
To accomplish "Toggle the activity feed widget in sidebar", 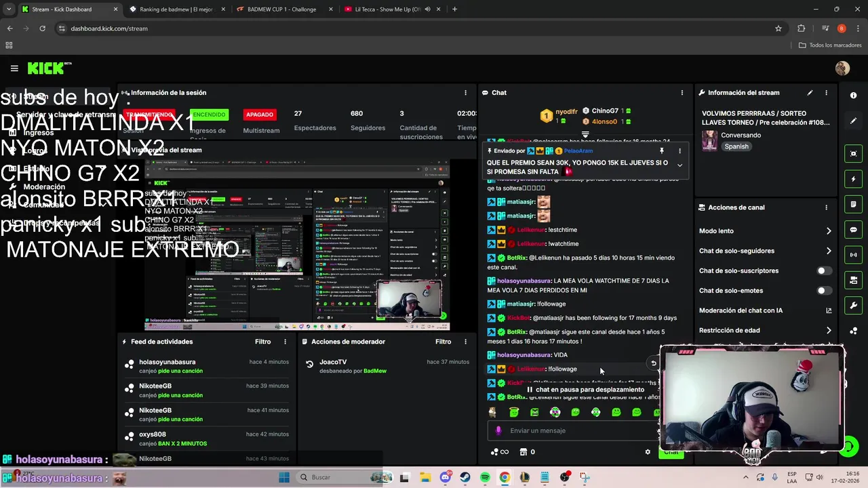I will click(853, 204).
